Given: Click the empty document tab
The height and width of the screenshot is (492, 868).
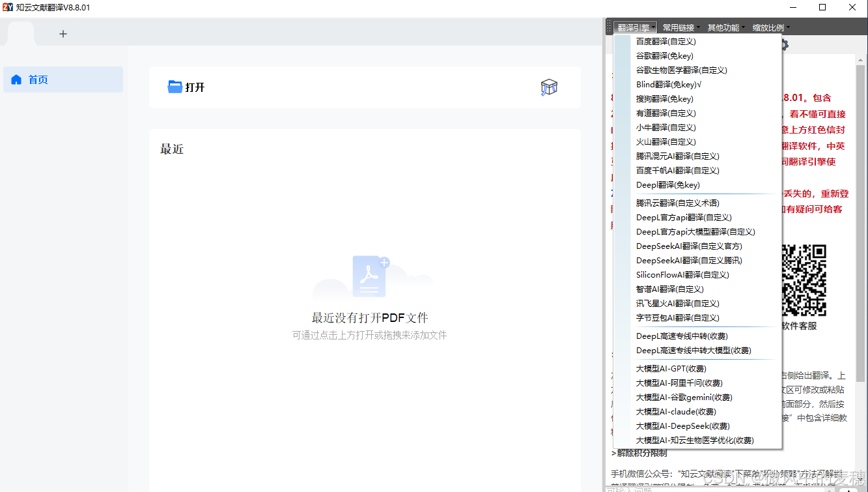Looking at the screenshot, I should [x=21, y=33].
